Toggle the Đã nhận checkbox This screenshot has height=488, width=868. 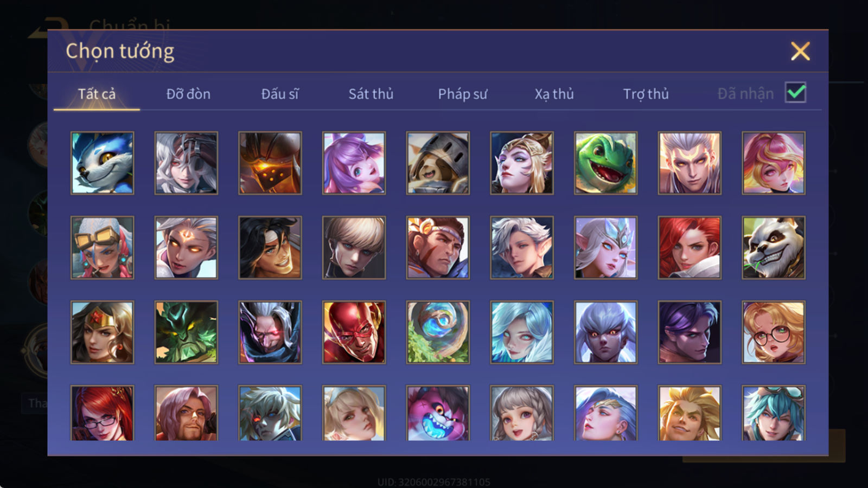coord(796,93)
